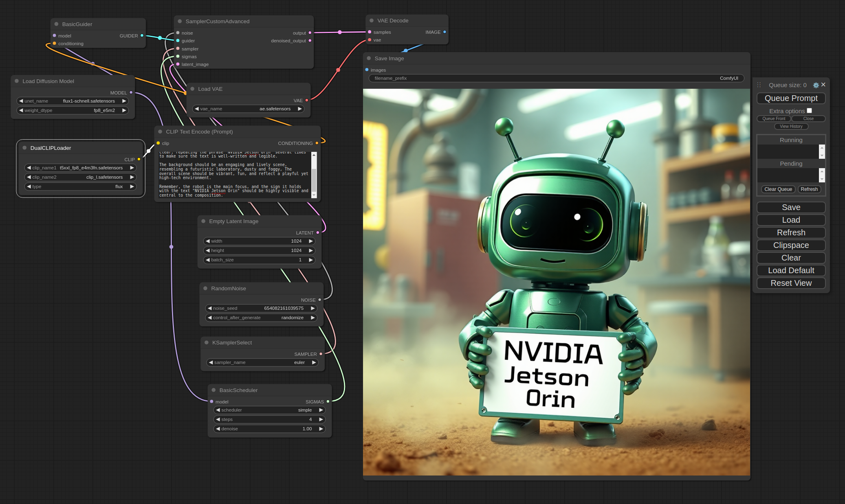Open the queue settings gear icon
Viewport: 845px width, 504px height.
(816, 85)
